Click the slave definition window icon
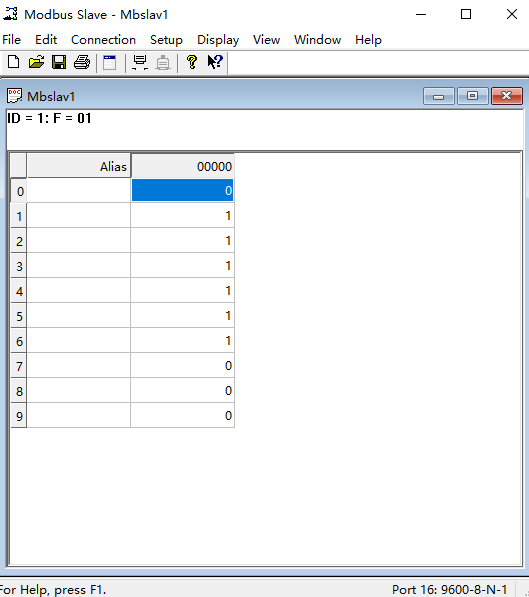Viewport: 529px width, 597px height. coord(110,62)
